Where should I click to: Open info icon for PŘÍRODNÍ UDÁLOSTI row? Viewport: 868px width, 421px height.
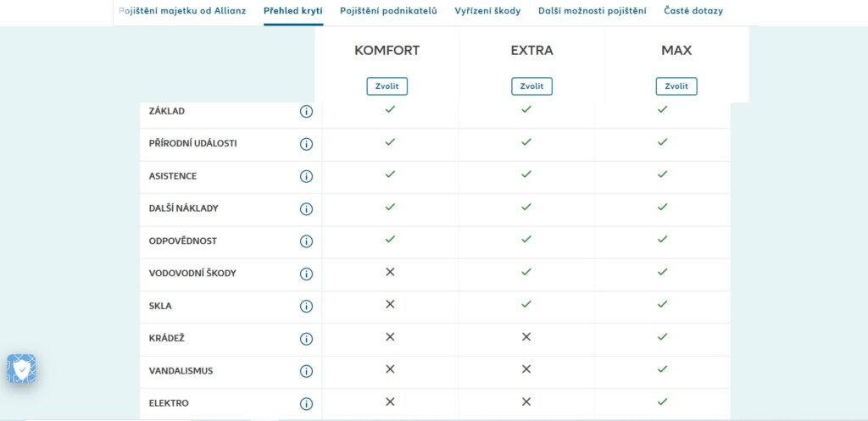(x=306, y=144)
